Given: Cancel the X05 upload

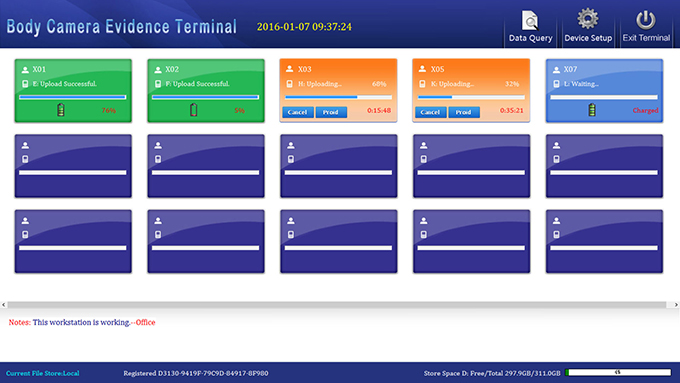Looking at the screenshot, I should pos(430,112).
